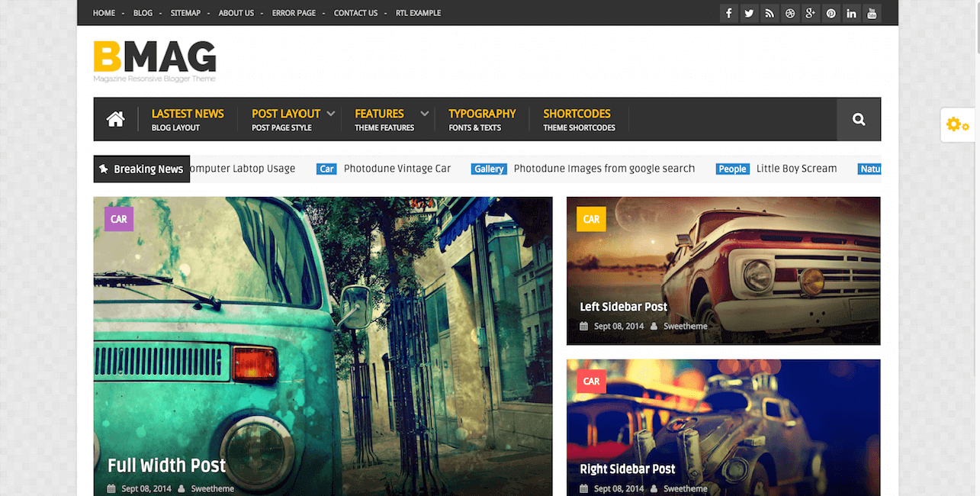980x496 pixels.
Task: Open Error Page from the top menu
Action: click(x=294, y=13)
